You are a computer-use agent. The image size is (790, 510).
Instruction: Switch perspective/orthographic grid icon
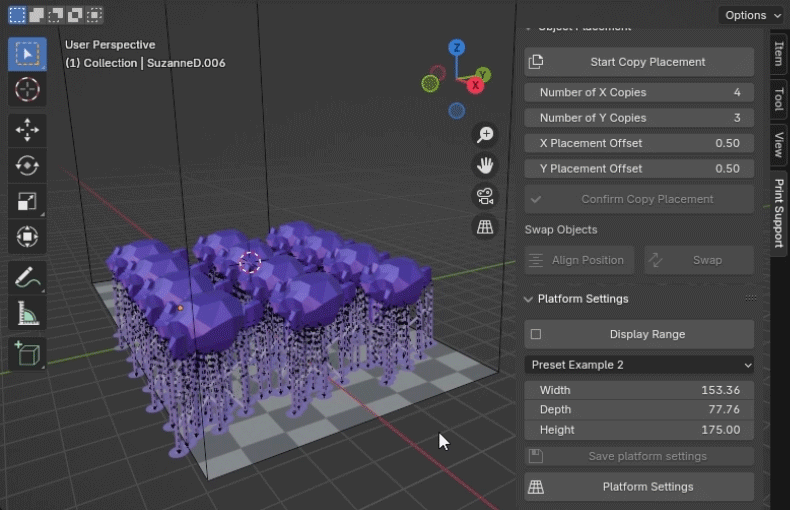click(x=485, y=227)
